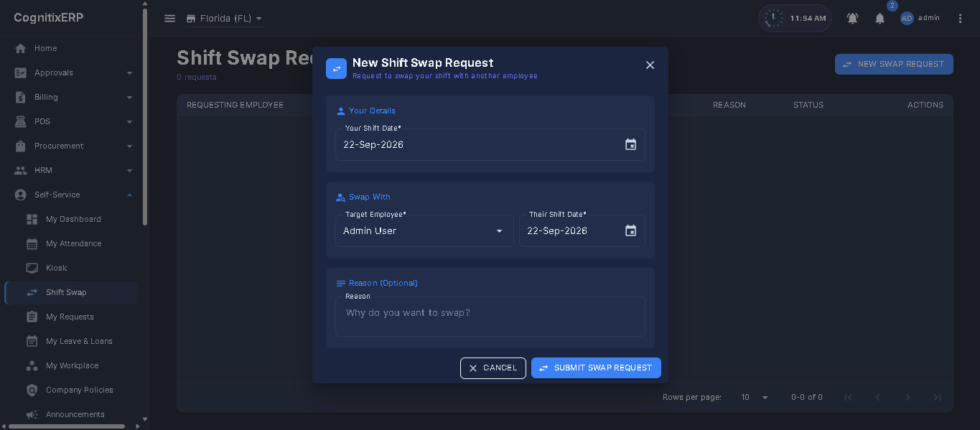The width and height of the screenshot is (980, 430).
Task: Open Kiosk page
Action: coord(71,268)
